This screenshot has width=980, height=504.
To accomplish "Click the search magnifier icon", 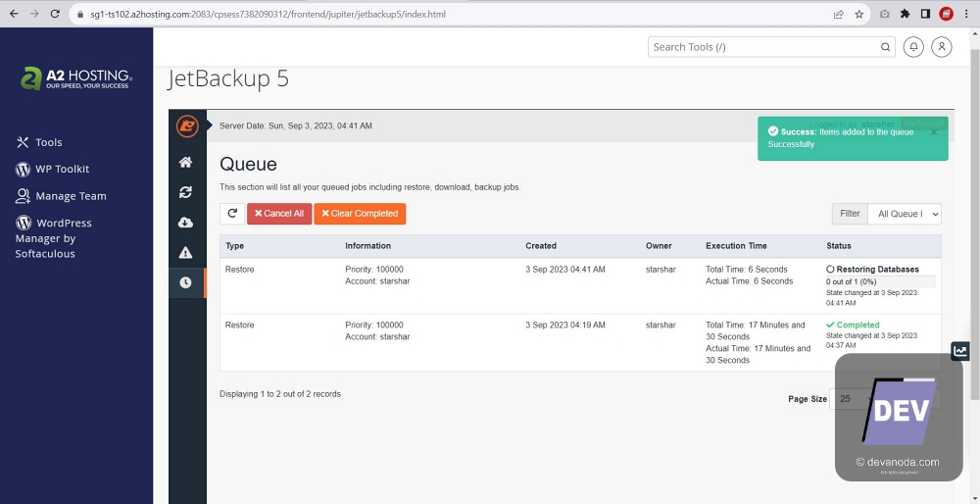I will click(886, 47).
